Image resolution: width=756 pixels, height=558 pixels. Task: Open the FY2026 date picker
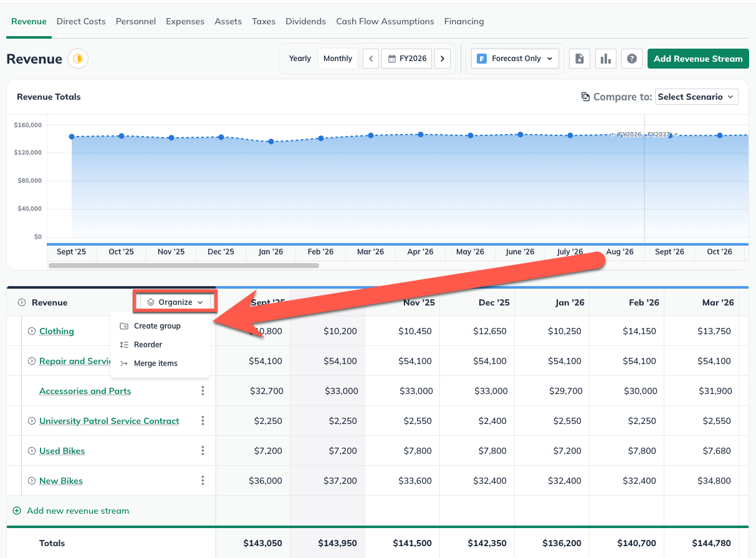tap(407, 59)
